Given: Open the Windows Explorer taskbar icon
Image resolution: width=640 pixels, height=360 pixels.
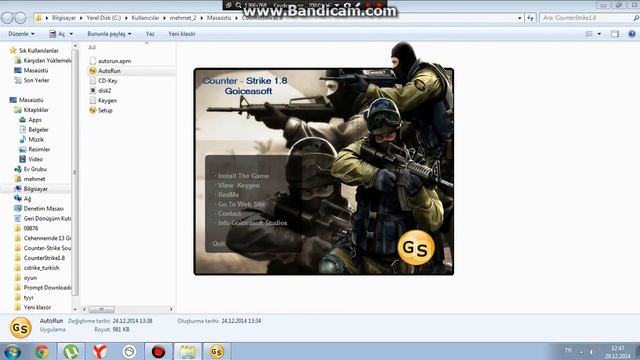Looking at the screenshot, I should [187, 351].
